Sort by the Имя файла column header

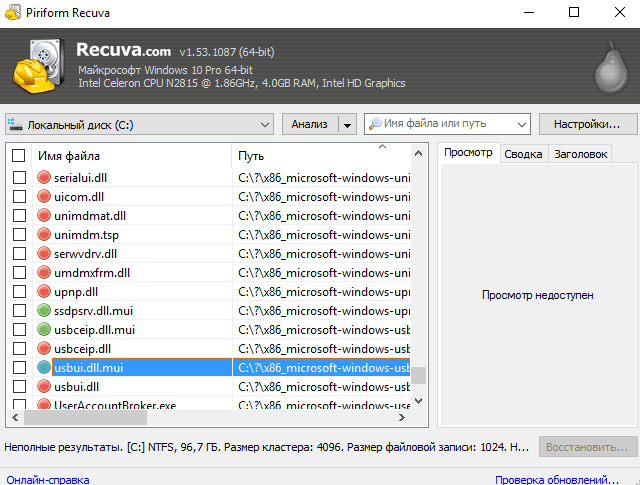coord(130,156)
